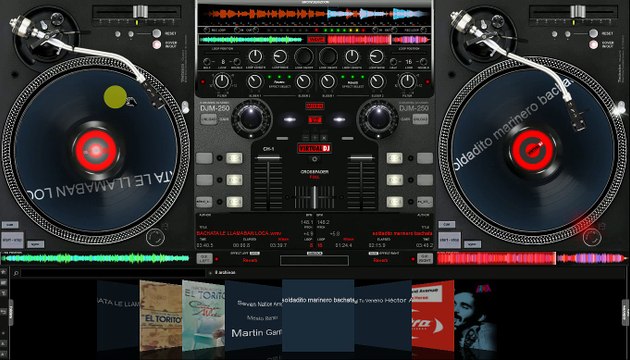Click left deck title BACHATA LE LLAMABAN LOCA
Screen dimensions: 630x360
tap(239, 233)
